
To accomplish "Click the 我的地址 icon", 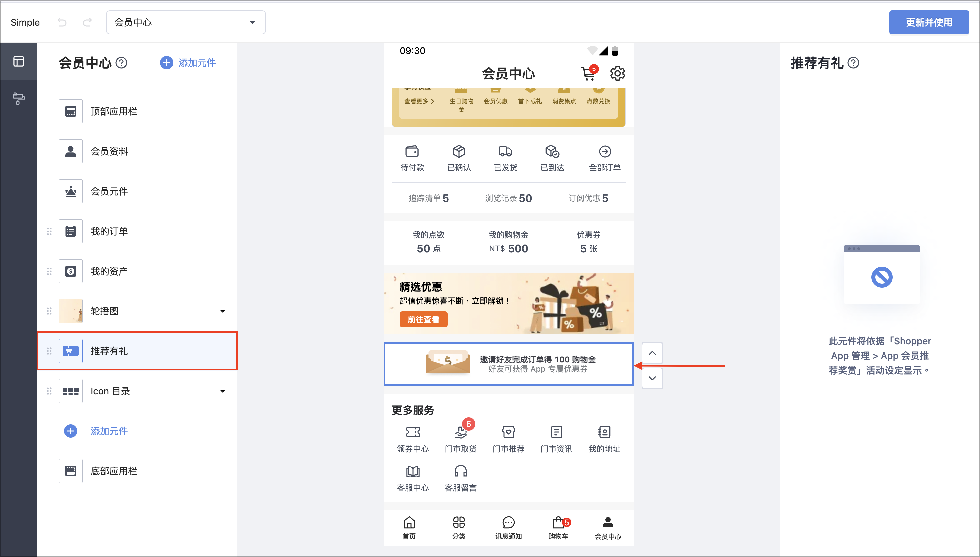I will click(x=604, y=432).
